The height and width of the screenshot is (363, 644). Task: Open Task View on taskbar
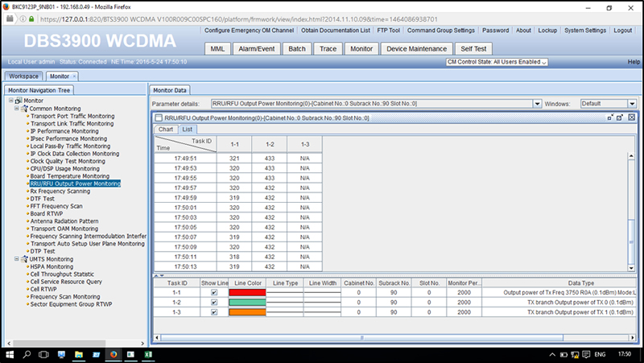tap(43, 354)
